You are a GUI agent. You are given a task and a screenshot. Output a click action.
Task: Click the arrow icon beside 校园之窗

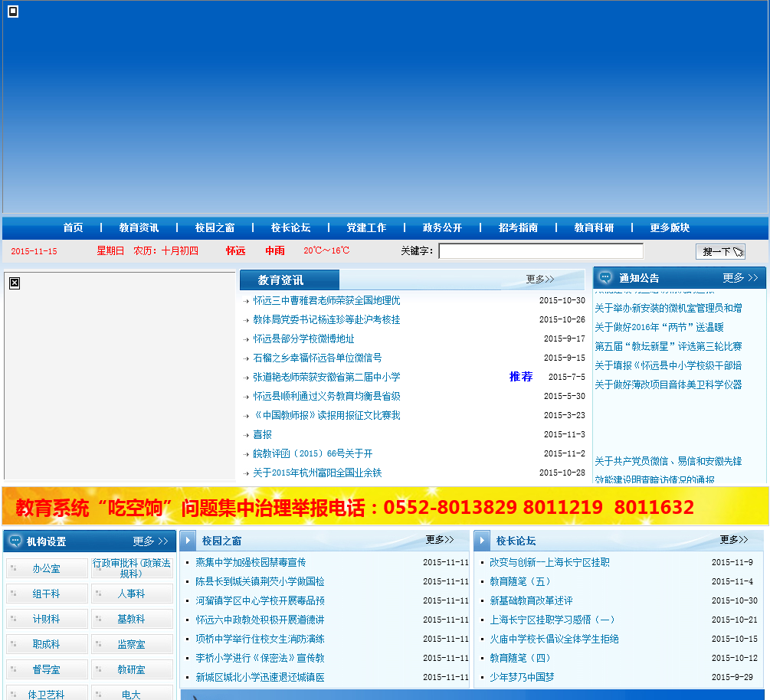coord(188,541)
